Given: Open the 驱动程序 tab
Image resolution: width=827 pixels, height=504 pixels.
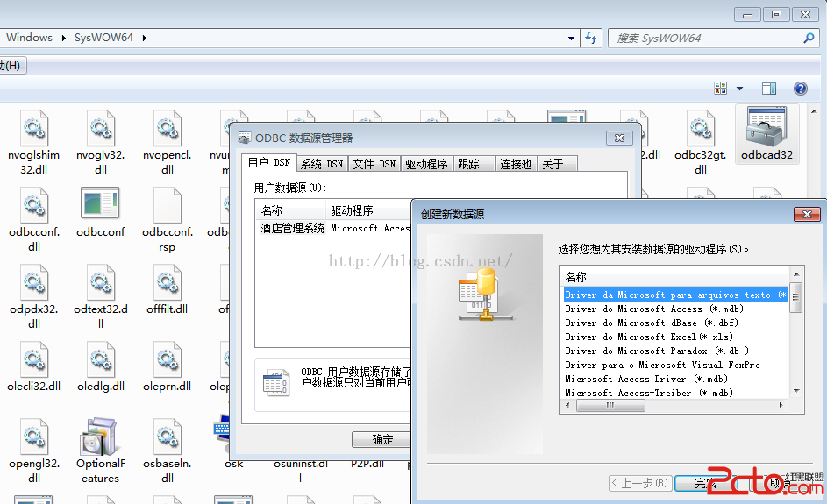Looking at the screenshot, I should point(427,164).
